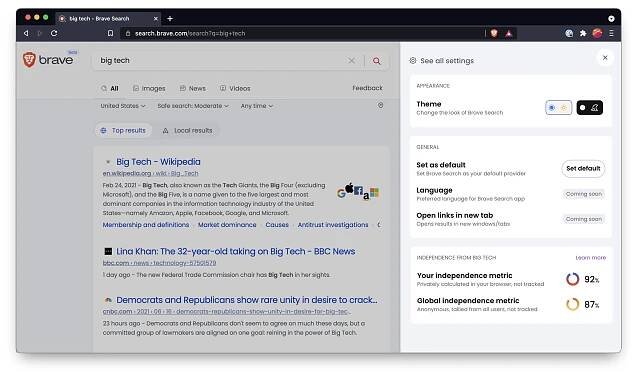637x377 pixels.
Task: Select the dark theme toggle option
Action: pyautogui.click(x=589, y=108)
